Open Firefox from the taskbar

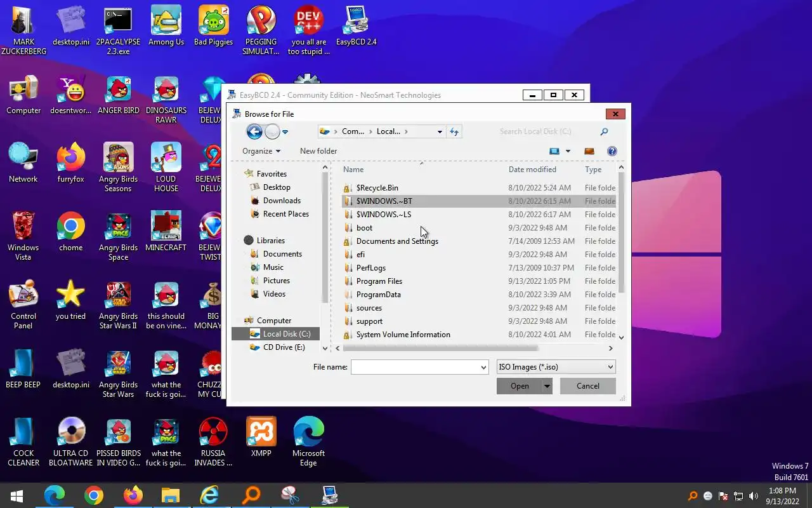pyautogui.click(x=133, y=495)
